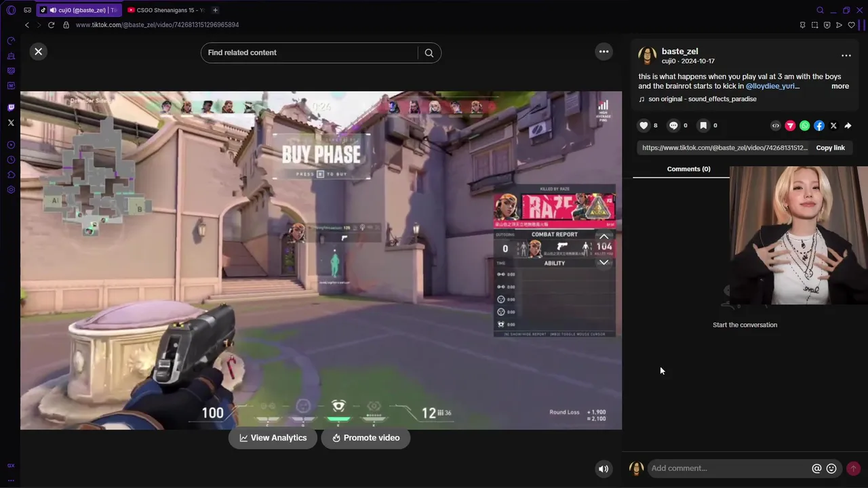Post comment with the red arrow button
The image size is (868, 488).
pyautogui.click(x=853, y=468)
